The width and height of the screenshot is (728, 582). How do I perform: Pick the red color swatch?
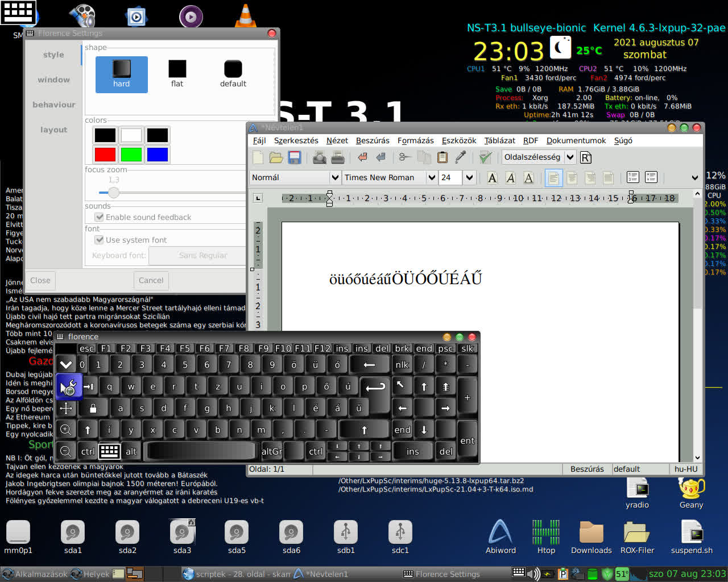pyautogui.click(x=105, y=155)
